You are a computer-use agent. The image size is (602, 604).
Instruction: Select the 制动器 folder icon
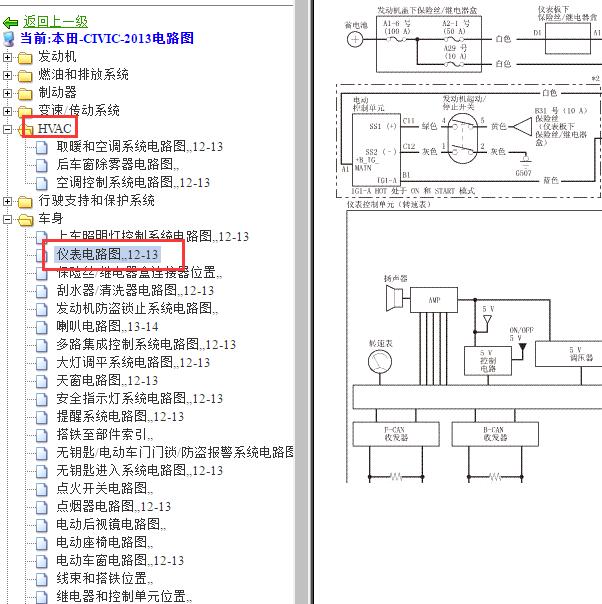point(25,94)
